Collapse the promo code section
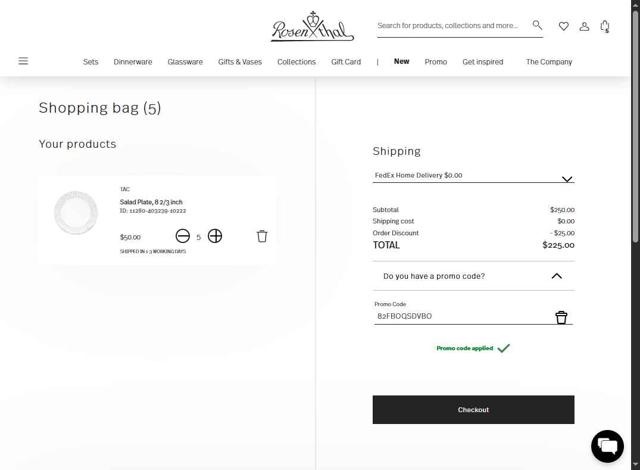The image size is (640, 470). pos(557,276)
